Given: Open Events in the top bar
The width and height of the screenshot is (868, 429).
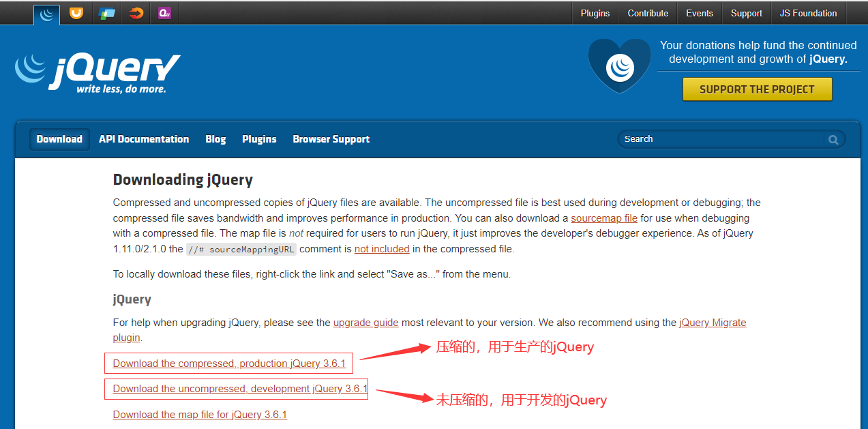Looking at the screenshot, I should [x=700, y=13].
